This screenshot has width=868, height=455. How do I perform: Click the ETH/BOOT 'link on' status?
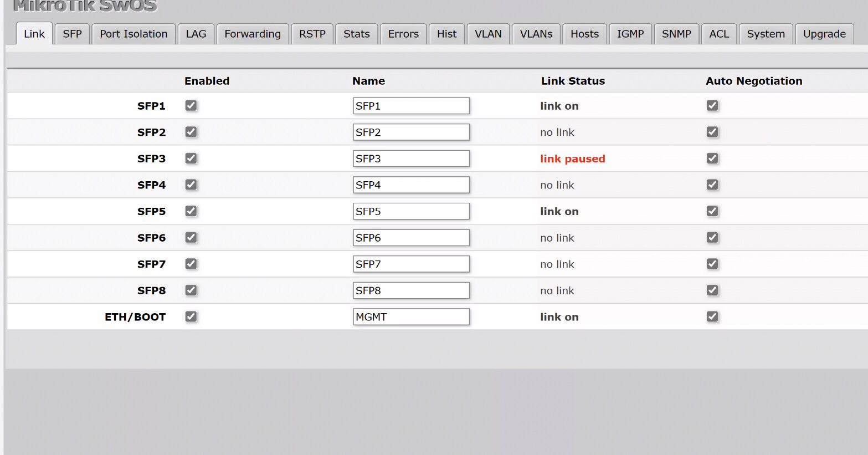pyautogui.click(x=559, y=317)
